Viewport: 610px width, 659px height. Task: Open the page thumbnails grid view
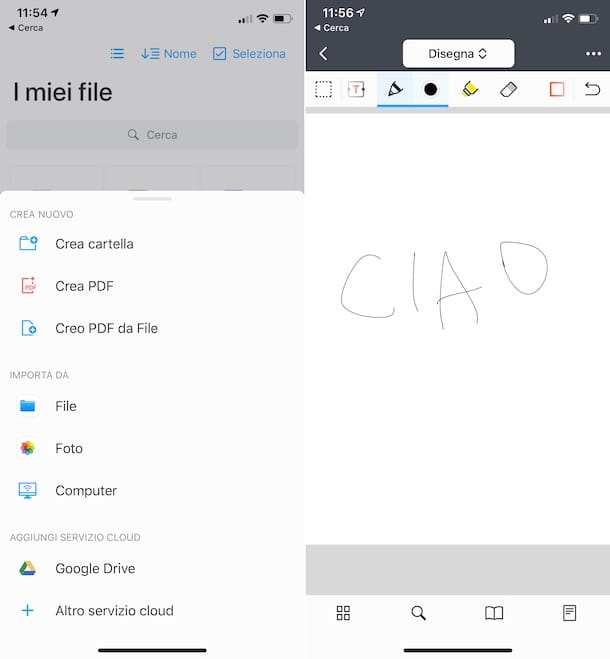tap(343, 613)
